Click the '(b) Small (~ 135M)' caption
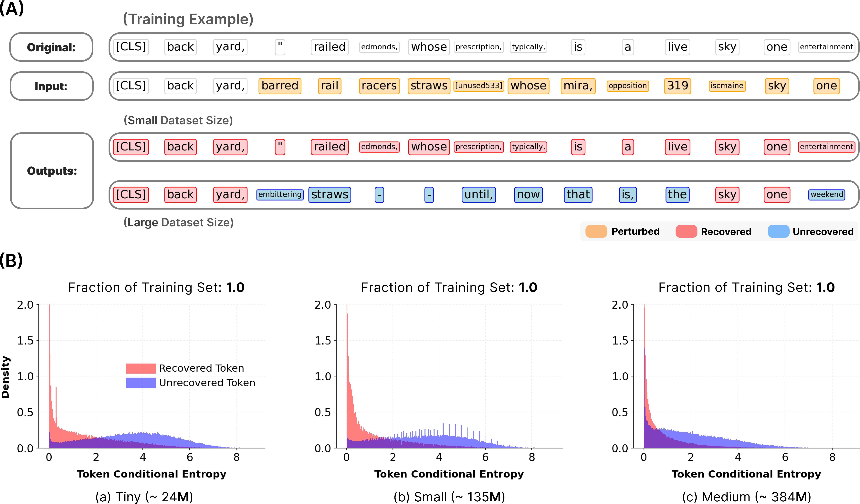Viewport: 860px width, 504px height. click(x=449, y=497)
